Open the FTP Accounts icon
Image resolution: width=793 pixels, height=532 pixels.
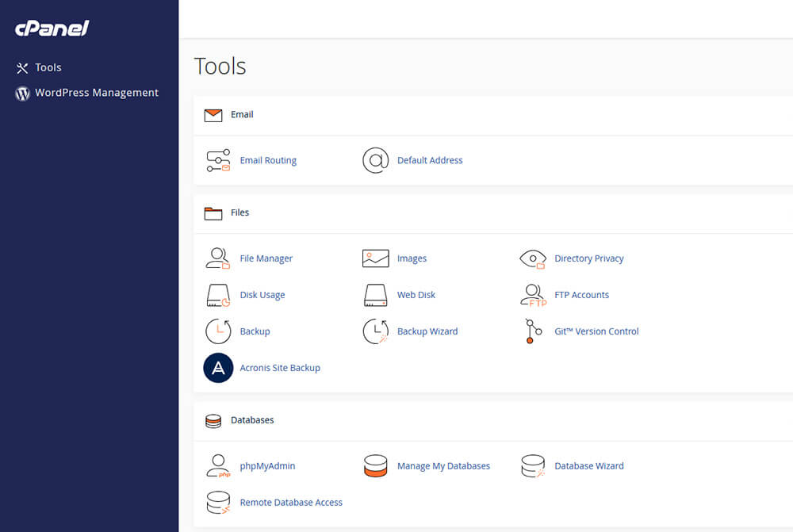(533, 295)
